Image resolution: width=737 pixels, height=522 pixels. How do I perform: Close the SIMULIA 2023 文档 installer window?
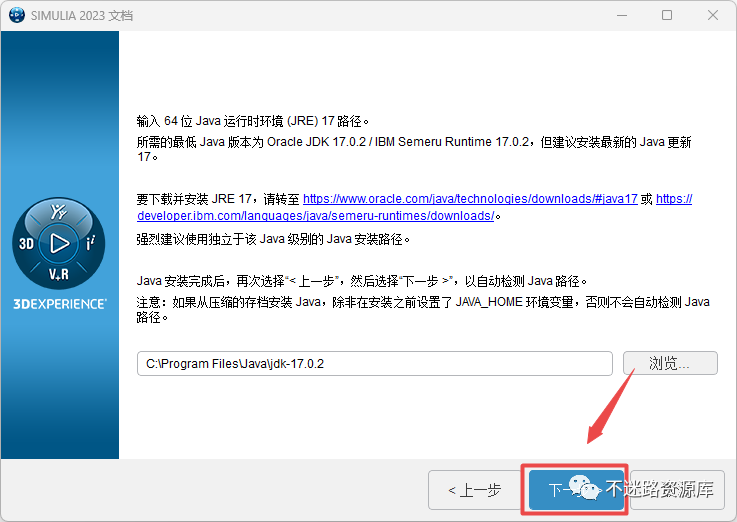pyautogui.click(x=713, y=15)
